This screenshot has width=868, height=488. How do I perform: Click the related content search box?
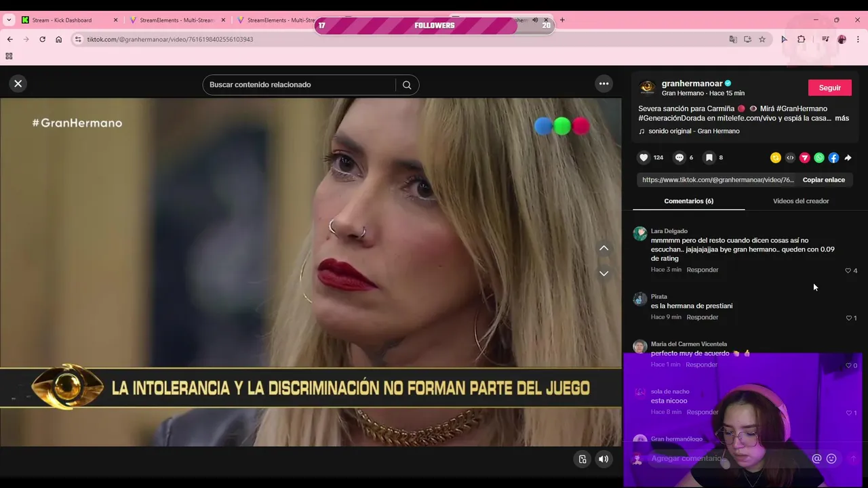pyautogui.click(x=298, y=85)
